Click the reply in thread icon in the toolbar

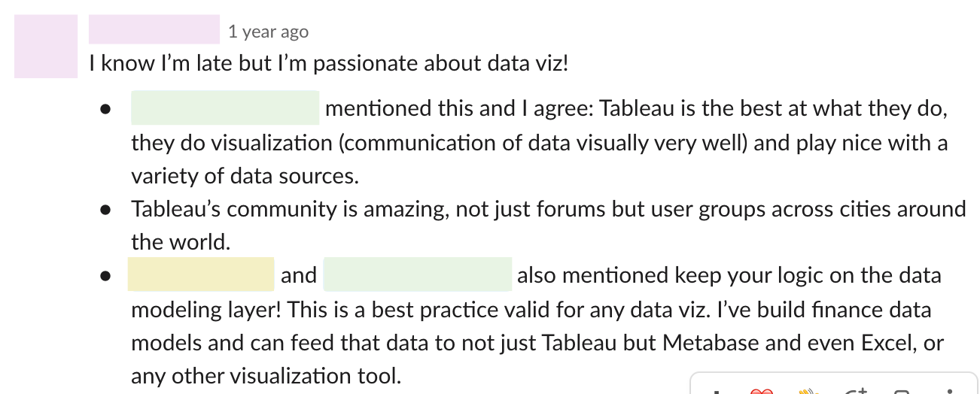[902, 390]
